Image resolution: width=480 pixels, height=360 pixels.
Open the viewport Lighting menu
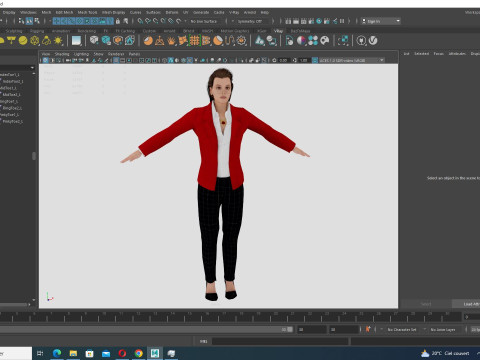(x=81, y=54)
